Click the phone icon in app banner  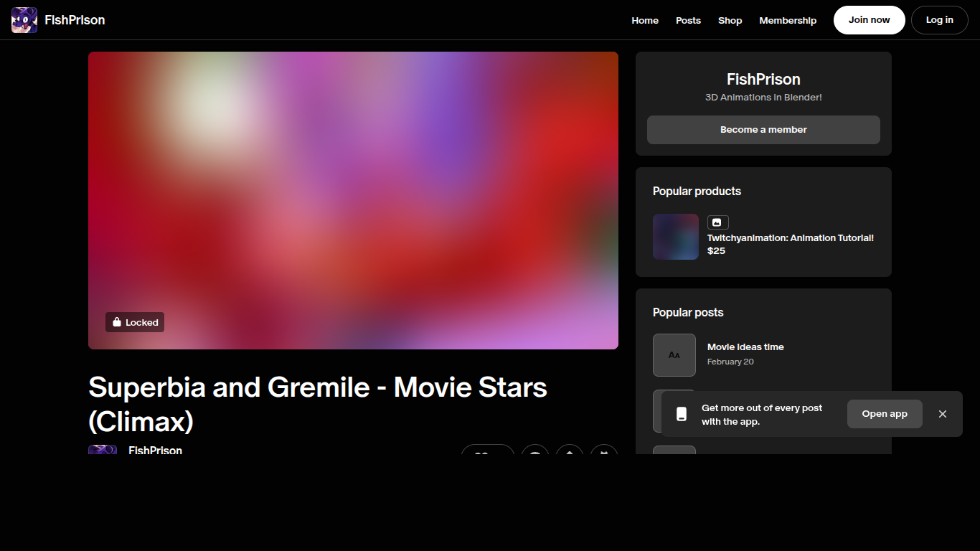[682, 414]
